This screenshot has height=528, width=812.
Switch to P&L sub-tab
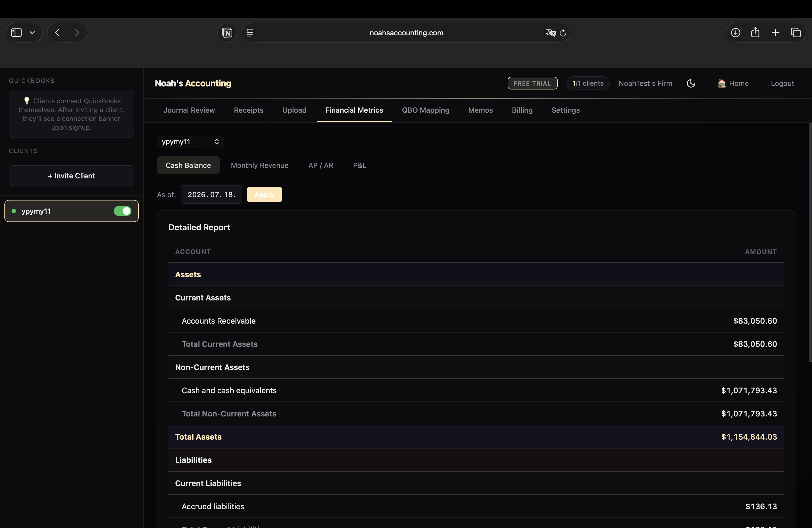[x=359, y=165]
